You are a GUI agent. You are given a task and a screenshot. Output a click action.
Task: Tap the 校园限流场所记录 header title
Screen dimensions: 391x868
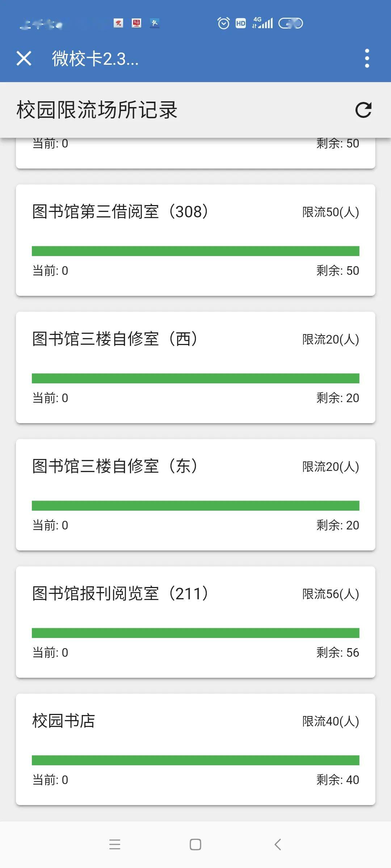point(97,110)
